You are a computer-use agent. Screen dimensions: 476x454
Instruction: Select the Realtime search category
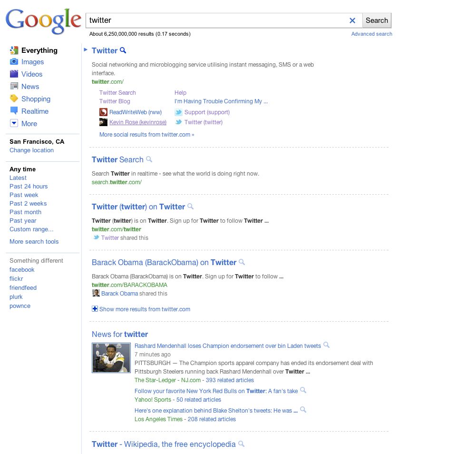pos(35,111)
